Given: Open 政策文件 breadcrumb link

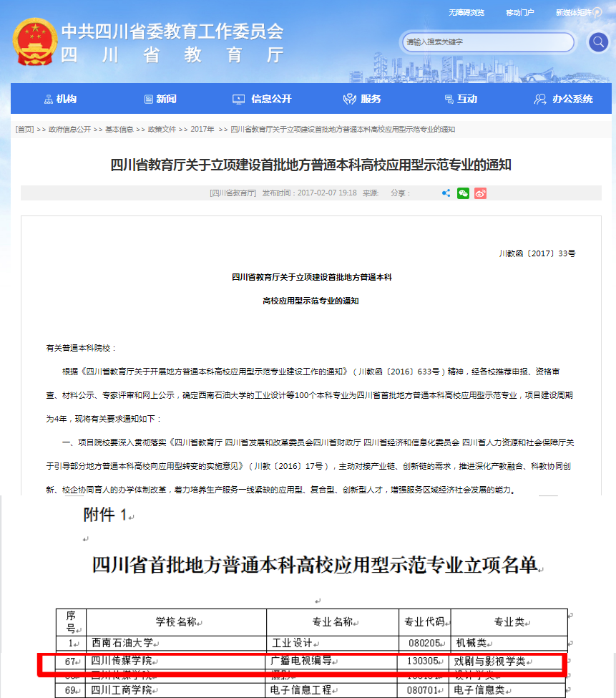Looking at the screenshot, I should [x=162, y=130].
